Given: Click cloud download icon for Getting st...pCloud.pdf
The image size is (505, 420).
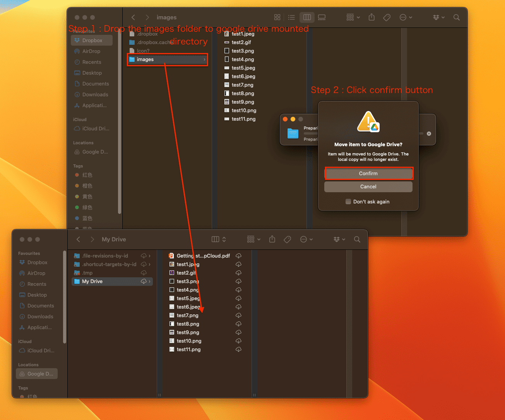Looking at the screenshot, I should (x=239, y=256).
